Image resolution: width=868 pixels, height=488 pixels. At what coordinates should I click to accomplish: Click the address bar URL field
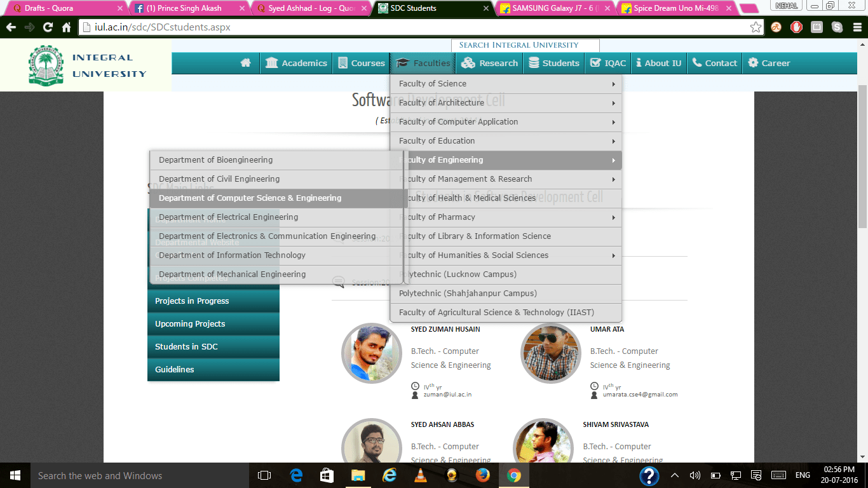[421, 27]
